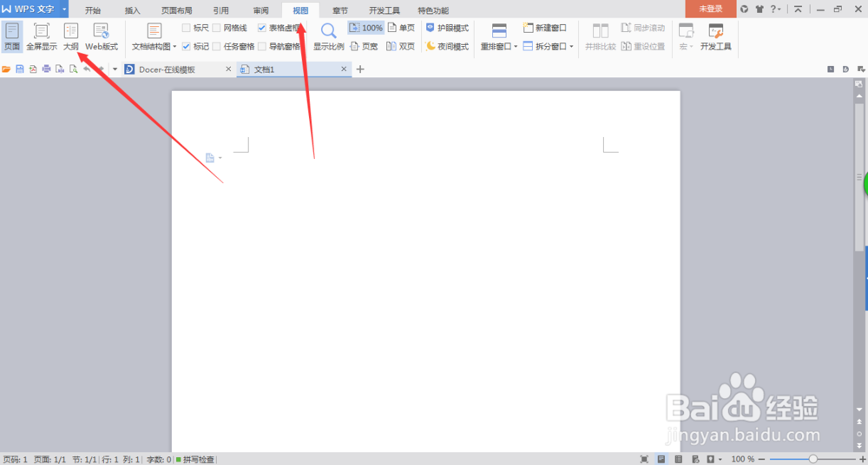
Task: Click the WPS 文字 logo button
Action: [x=30, y=10]
